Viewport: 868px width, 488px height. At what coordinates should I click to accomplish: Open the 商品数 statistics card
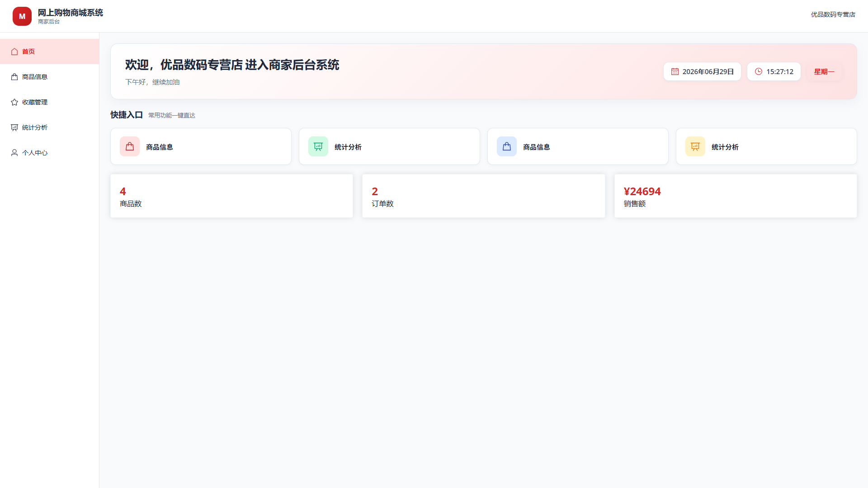point(231,196)
